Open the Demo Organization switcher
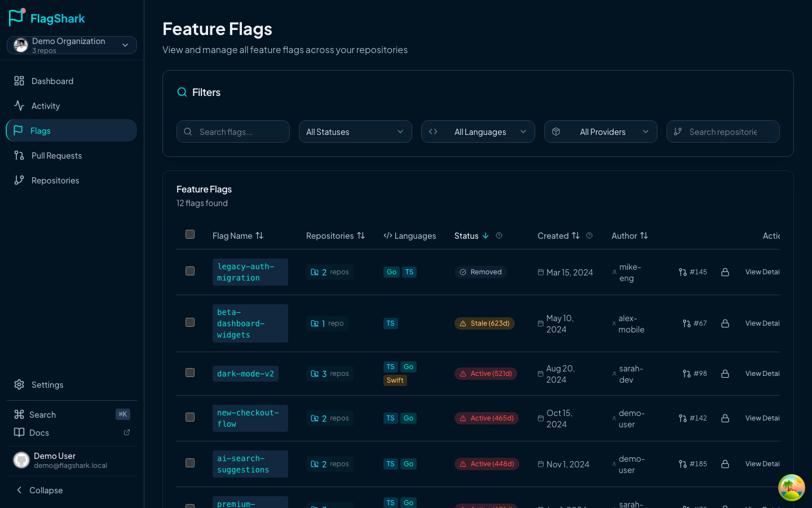812x508 pixels. [72, 45]
